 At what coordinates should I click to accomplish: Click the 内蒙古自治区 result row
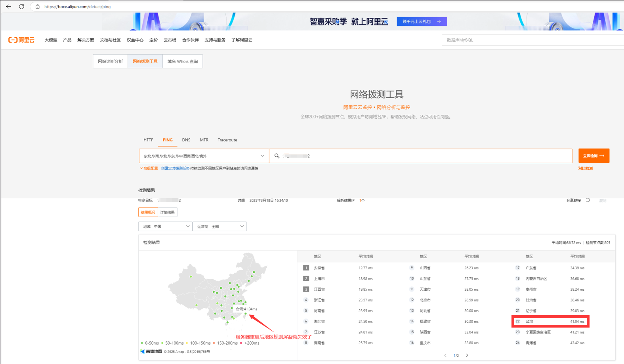pyautogui.click(x=562, y=278)
